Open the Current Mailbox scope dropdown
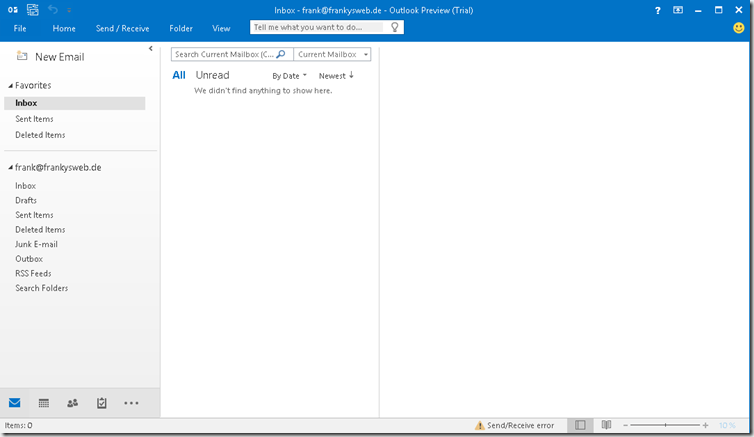The height and width of the screenshot is (437, 754). (332, 54)
